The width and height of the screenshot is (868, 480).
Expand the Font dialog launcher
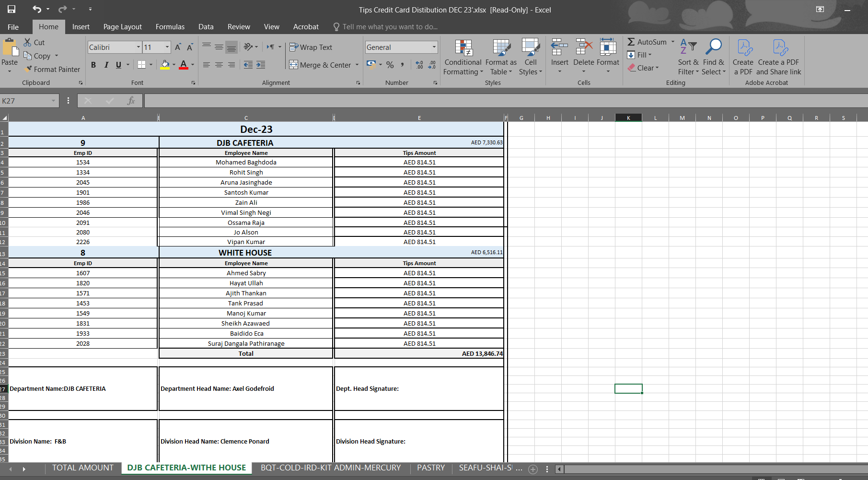click(193, 83)
